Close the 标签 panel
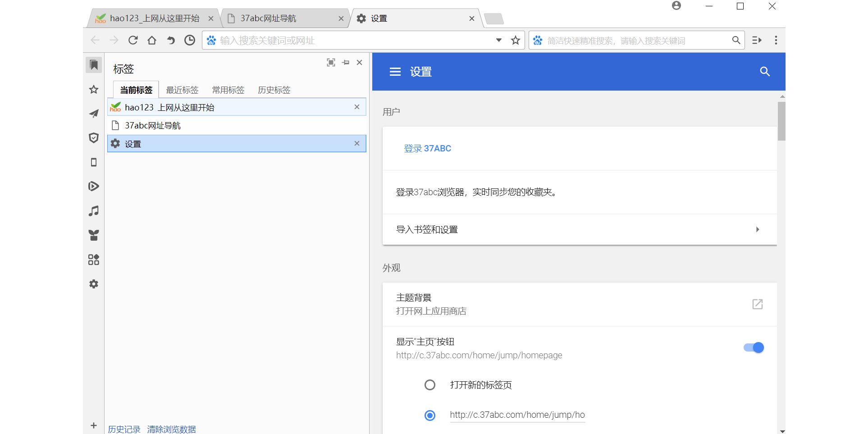Image resolution: width=868 pixels, height=434 pixels. pos(359,62)
